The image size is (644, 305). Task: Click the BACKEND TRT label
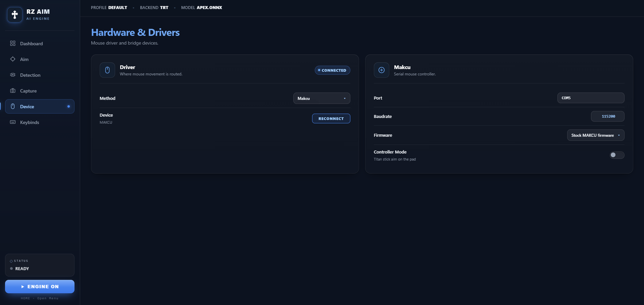154,8
